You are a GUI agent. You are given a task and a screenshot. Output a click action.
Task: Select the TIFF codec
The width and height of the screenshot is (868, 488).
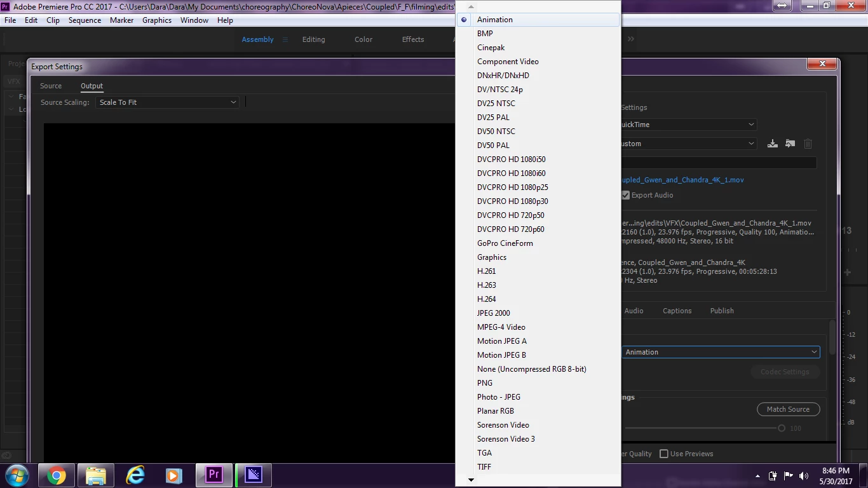click(538, 467)
